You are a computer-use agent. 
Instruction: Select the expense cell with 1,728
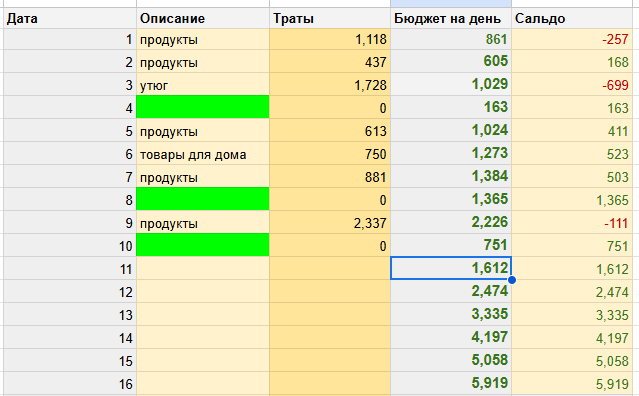330,85
